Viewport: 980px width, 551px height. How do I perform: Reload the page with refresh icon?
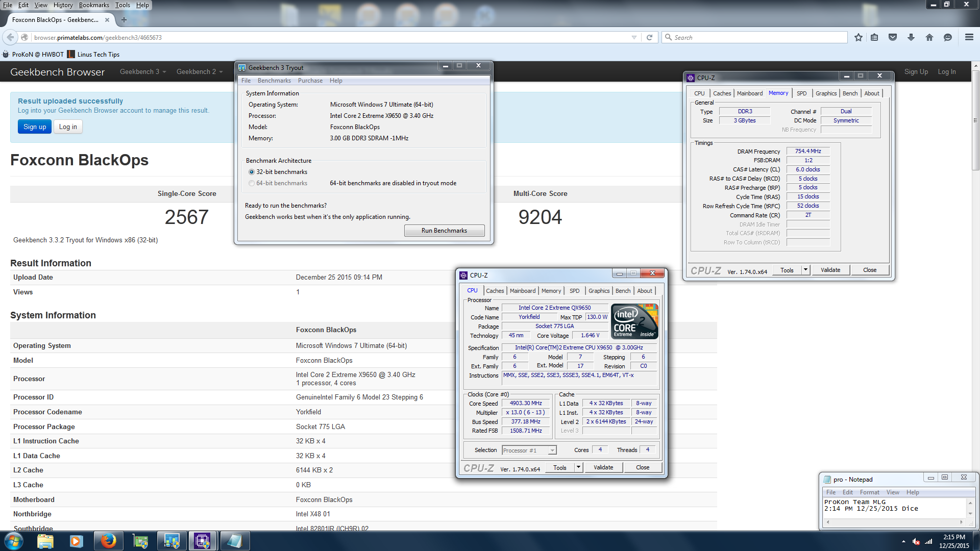[650, 37]
